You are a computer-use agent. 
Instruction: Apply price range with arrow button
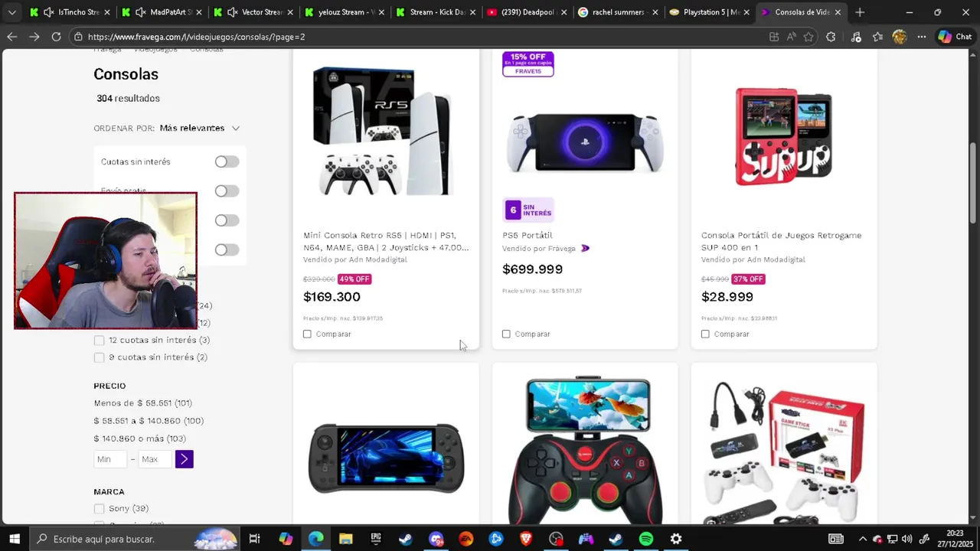click(x=184, y=459)
